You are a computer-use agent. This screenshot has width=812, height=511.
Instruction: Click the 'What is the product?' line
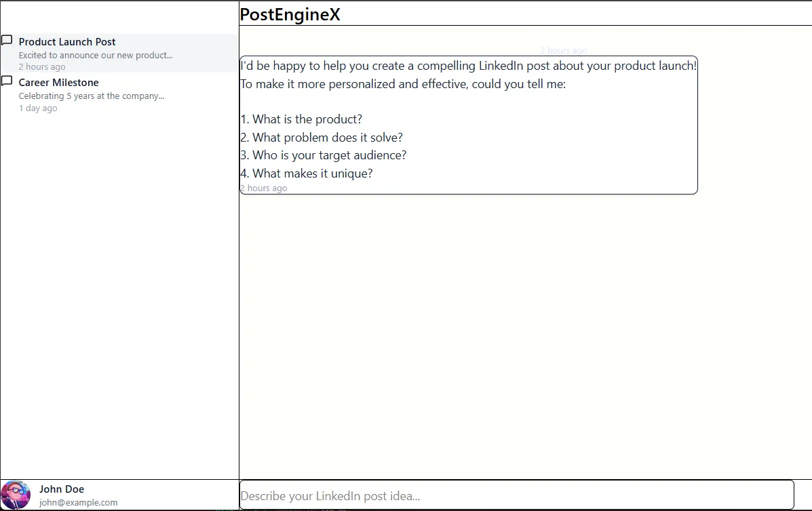coord(302,119)
